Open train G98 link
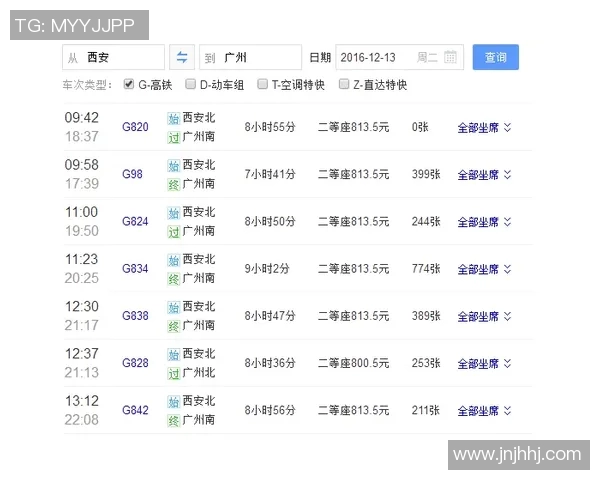 click(x=132, y=174)
